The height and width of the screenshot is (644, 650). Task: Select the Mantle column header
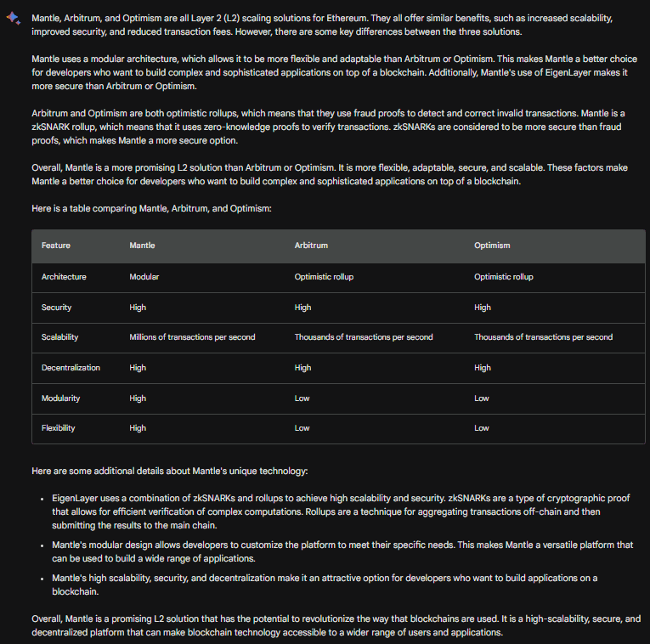click(x=142, y=246)
